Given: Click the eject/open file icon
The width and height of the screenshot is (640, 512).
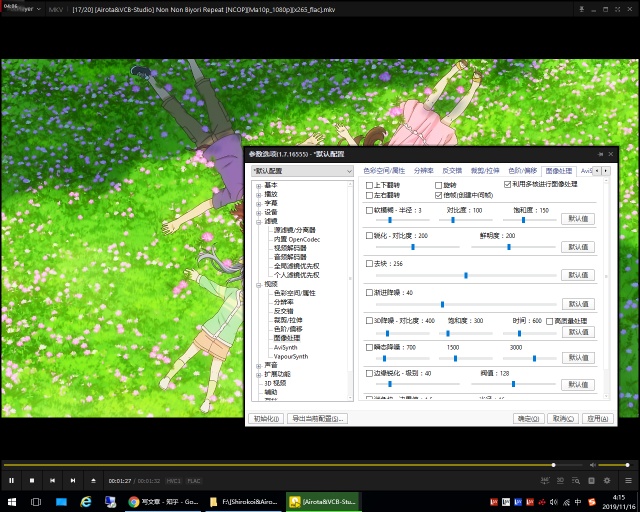Looking at the screenshot, I should coord(93,481).
